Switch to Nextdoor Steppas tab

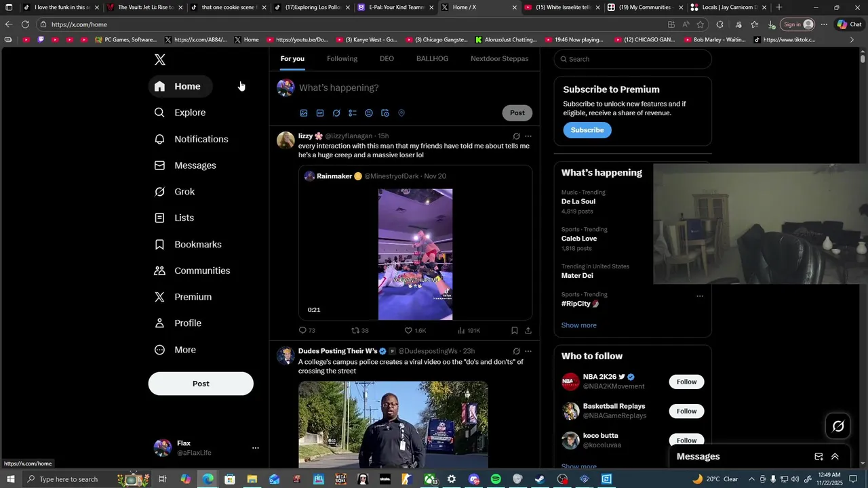tap(499, 59)
